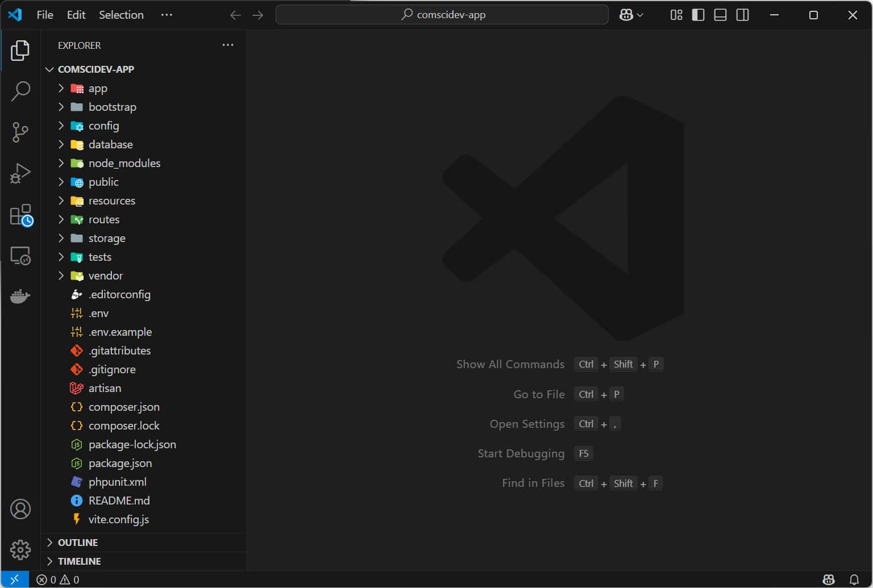Expand the app folder
The height and width of the screenshot is (588, 873).
click(x=98, y=88)
